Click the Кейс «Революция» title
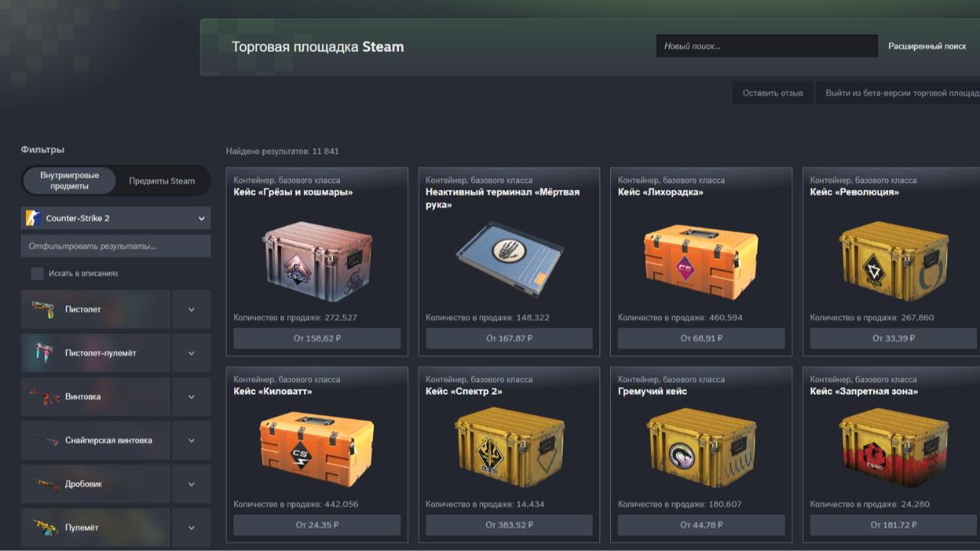The image size is (980, 551). pyautogui.click(x=854, y=192)
